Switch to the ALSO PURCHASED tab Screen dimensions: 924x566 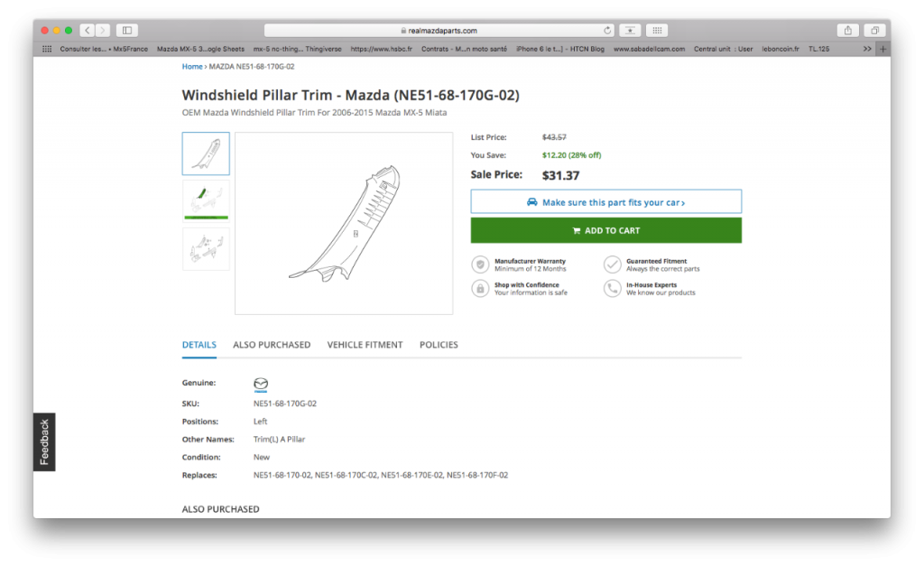tap(272, 345)
